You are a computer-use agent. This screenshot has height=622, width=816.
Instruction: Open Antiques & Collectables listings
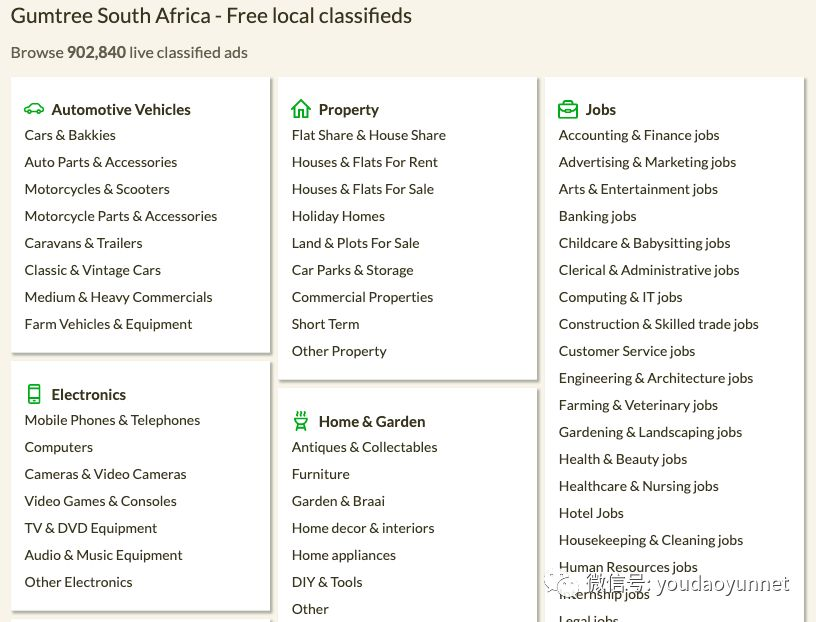point(364,447)
